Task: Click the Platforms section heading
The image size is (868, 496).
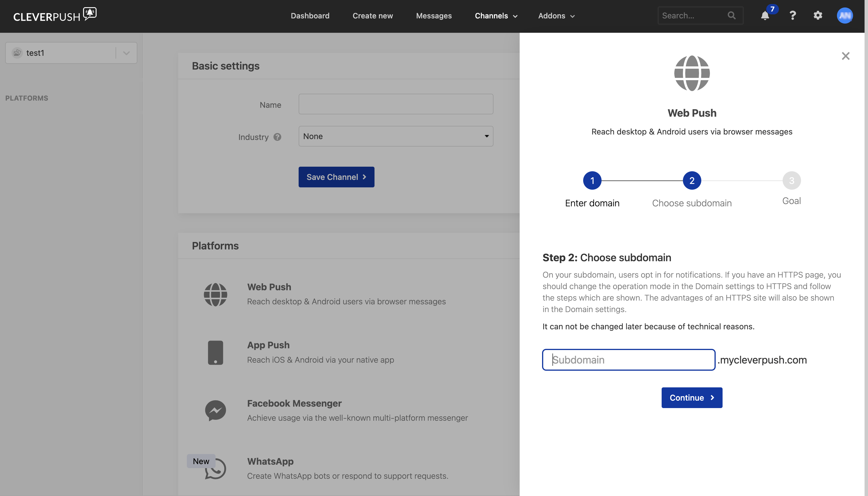Action: [x=215, y=246]
